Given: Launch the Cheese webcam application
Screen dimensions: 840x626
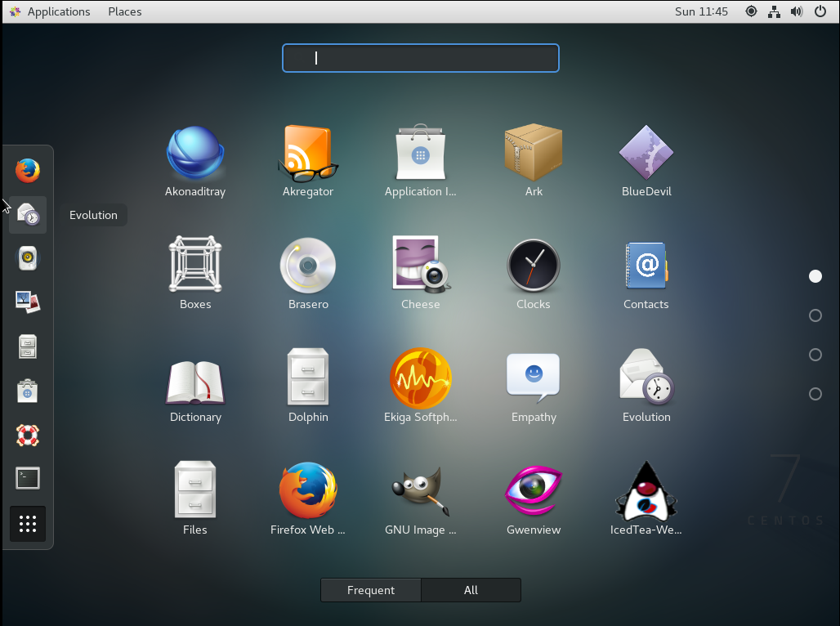Looking at the screenshot, I should [x=420, y=265].
